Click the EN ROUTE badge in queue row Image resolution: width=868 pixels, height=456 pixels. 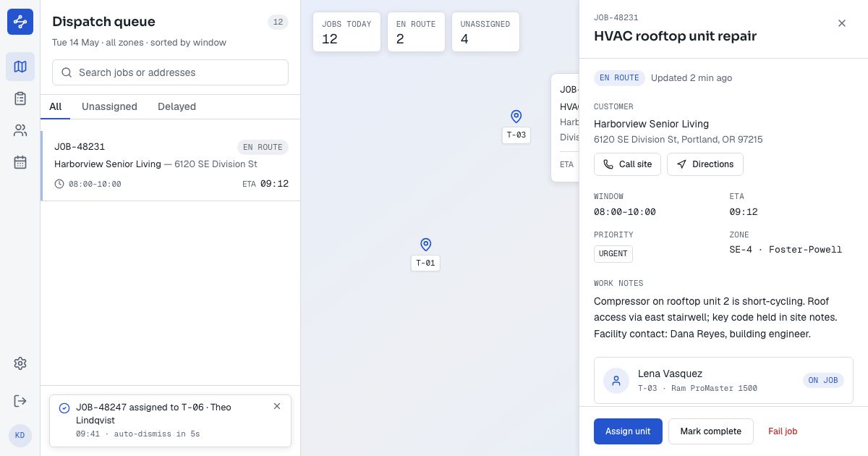tap(263, 147)
